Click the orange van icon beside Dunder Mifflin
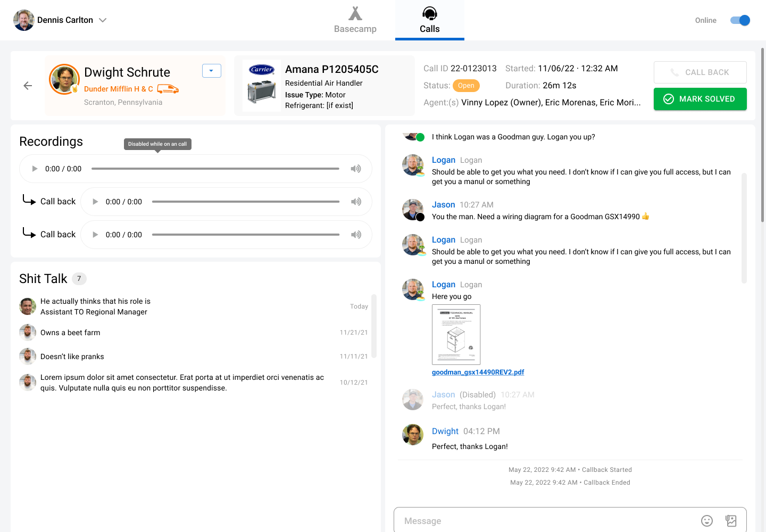This screenshot has width=766, height=532. [x=168, y=89]
